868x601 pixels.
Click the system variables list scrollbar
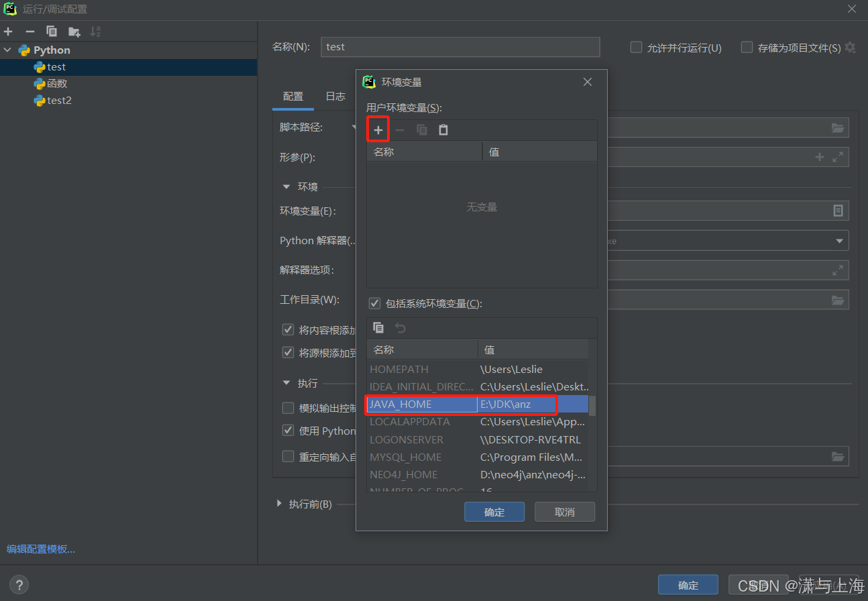[x=592, y=405]
